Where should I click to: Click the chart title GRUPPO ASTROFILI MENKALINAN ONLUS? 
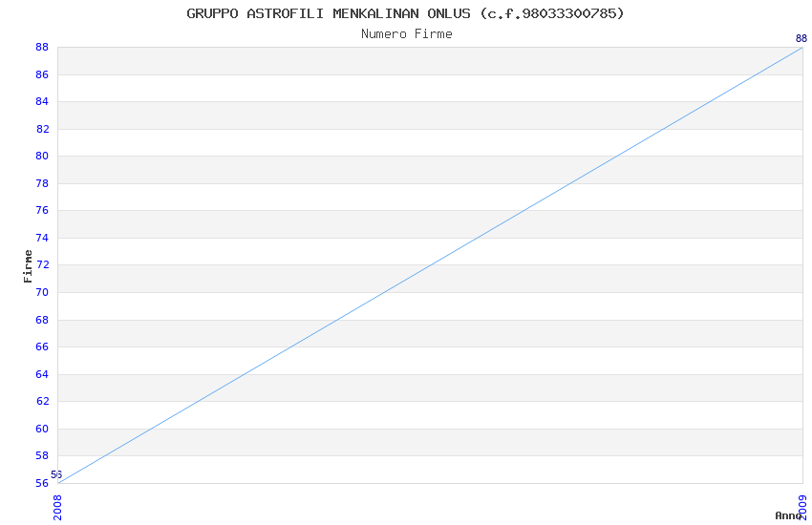click(405, 13)
